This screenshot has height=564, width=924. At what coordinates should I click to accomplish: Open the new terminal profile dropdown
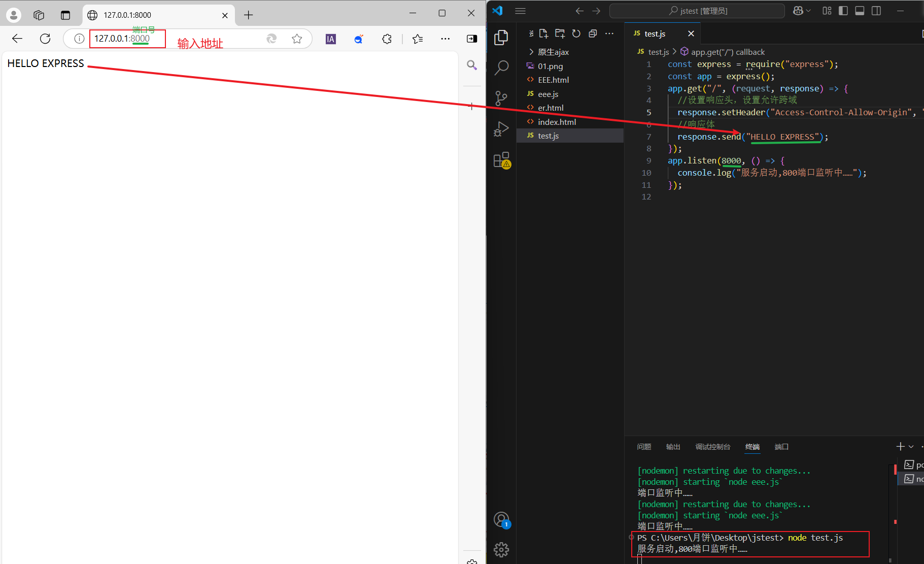pos(911,447)
